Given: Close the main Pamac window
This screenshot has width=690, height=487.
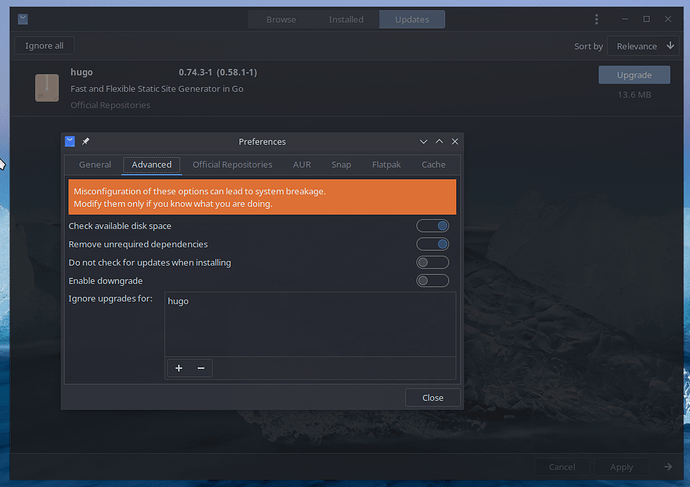Looking at the screenshot, I should [x=668, y=19].
